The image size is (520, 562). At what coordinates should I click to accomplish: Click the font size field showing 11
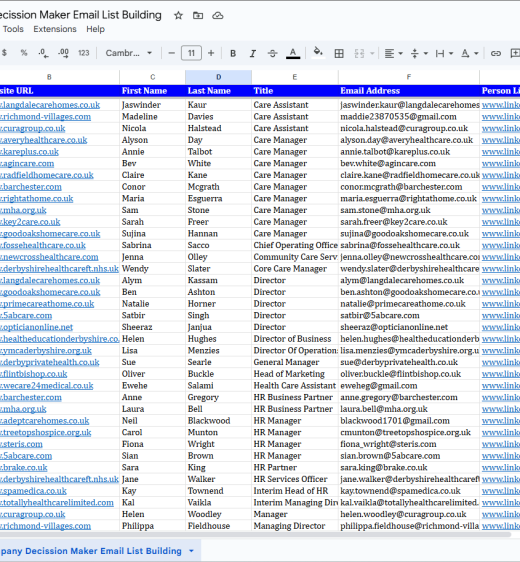coord(191,53)
